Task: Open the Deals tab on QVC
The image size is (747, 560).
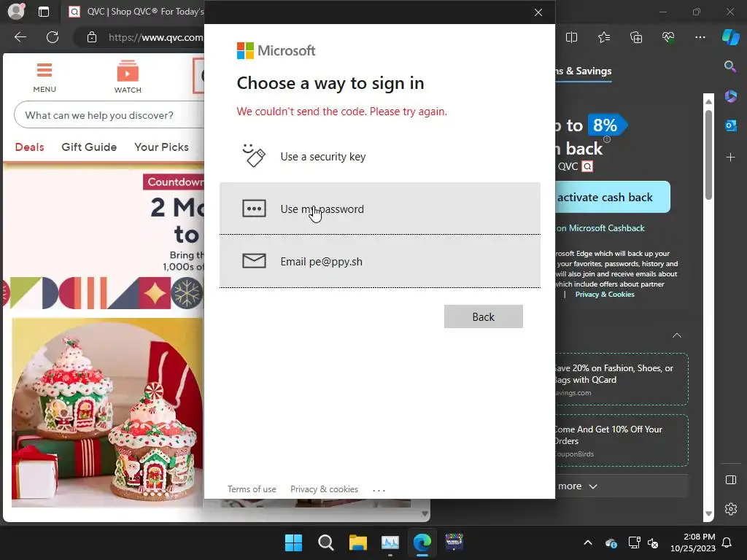Action: click(29, 147)
